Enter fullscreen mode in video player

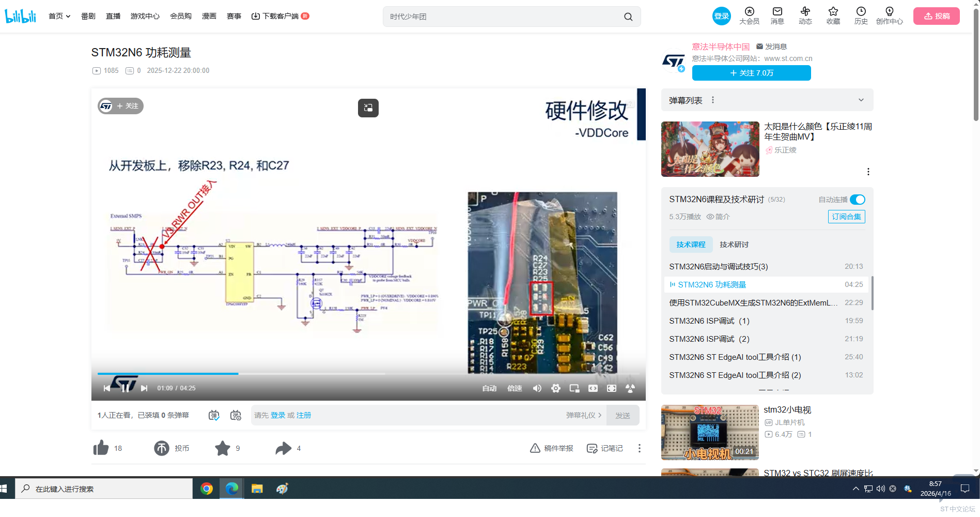click(x=612, y=388)
